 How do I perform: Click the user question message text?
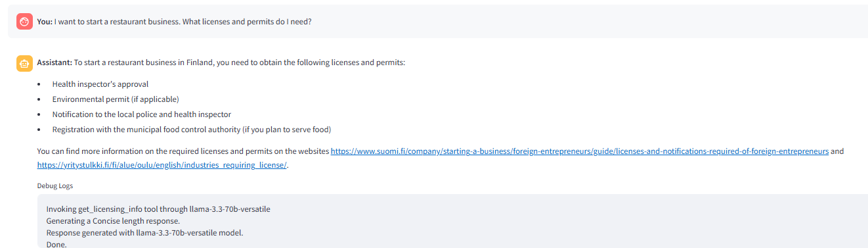coord(183,22)
